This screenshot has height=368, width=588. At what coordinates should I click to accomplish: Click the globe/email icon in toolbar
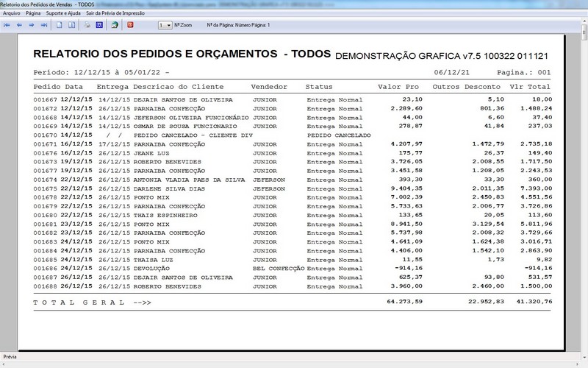click(x=115, y=25)
